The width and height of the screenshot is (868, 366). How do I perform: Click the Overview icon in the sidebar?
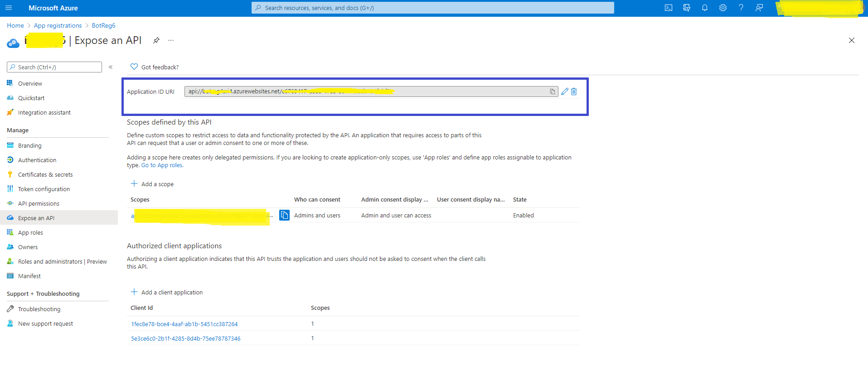[10, 83]
